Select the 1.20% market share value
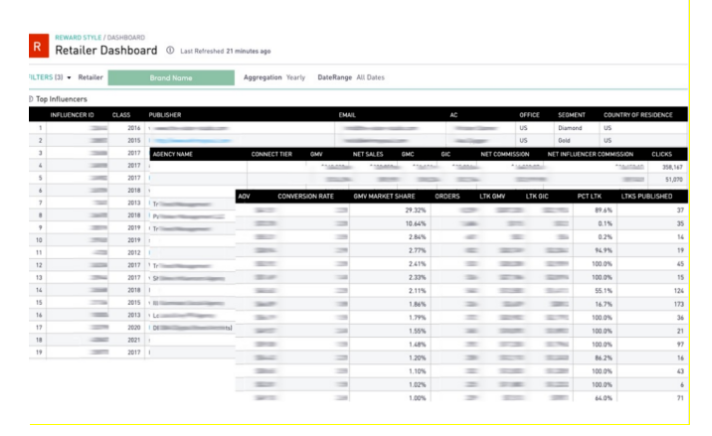712x436 pixels. click(x=417, y=358)
